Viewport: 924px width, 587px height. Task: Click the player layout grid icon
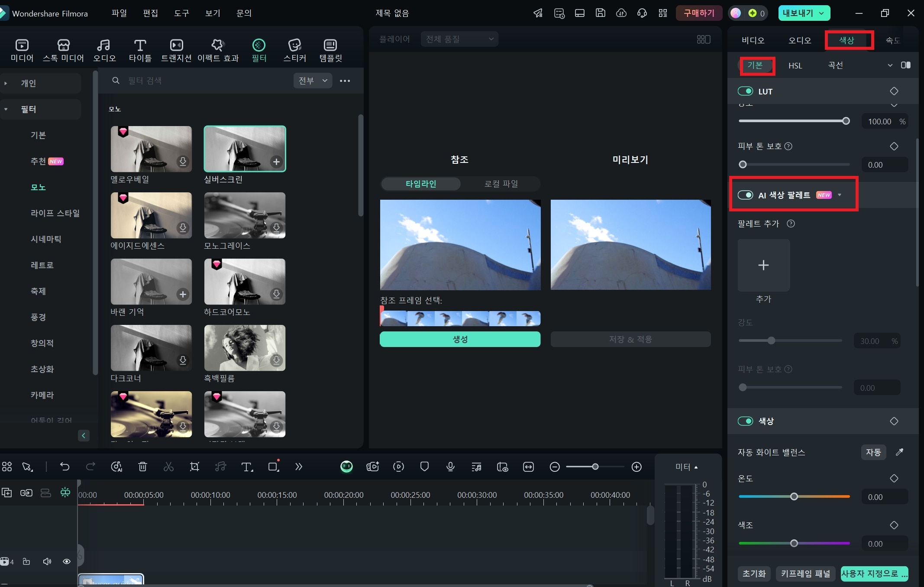click(x=704, y=39)
